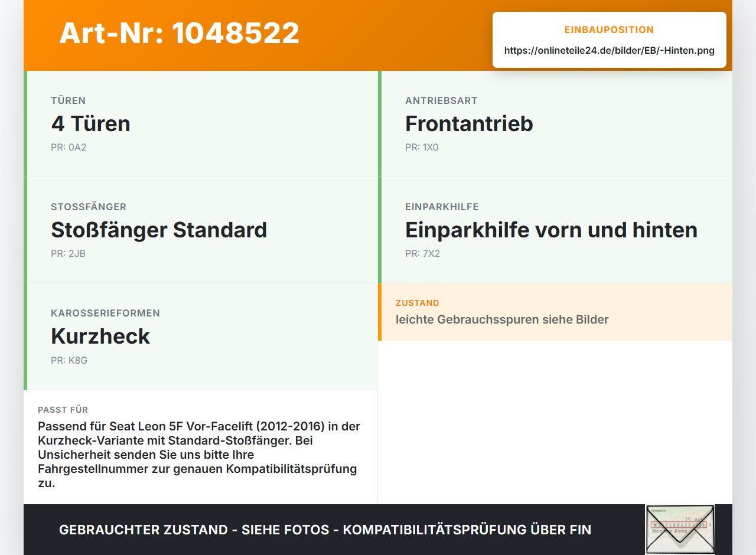Click the KAROSSERIEFORMEN label
756x555 pixels.
coord(105,313)
